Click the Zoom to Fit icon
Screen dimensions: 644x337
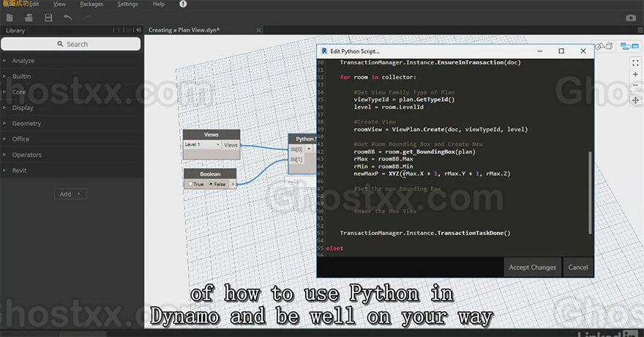635,63
